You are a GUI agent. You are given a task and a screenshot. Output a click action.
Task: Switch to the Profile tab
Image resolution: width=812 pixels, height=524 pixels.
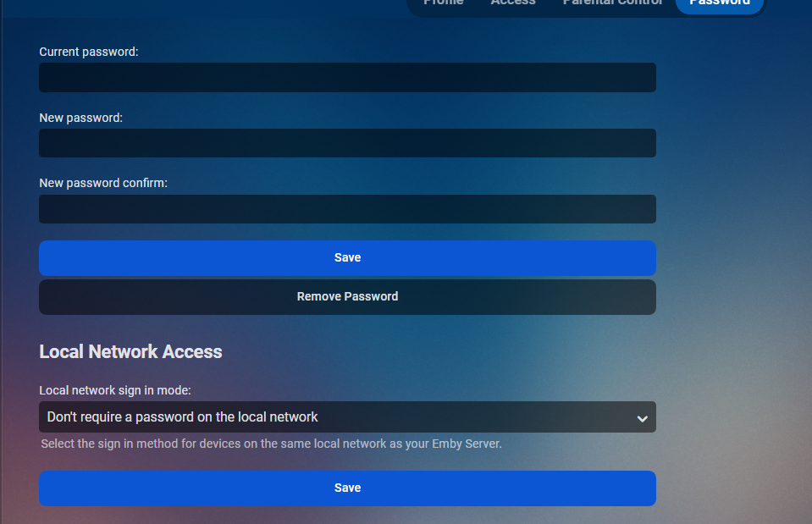pyautogui.click(x=444, y=3)
